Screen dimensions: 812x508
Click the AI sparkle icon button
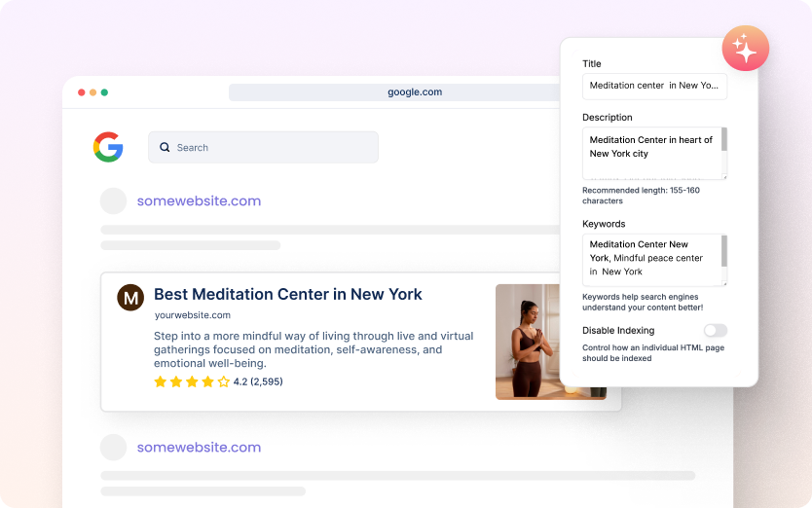745,49
